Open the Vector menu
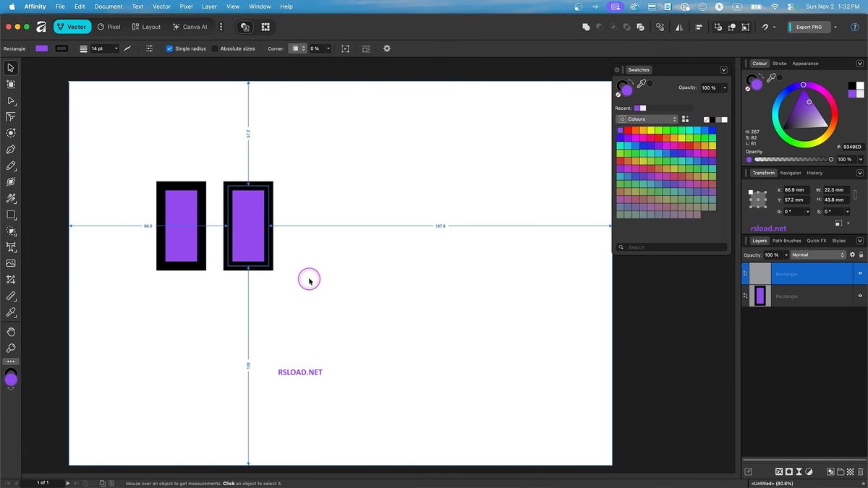The width and height of the screenshot is (868, 488). coord(161,7)
